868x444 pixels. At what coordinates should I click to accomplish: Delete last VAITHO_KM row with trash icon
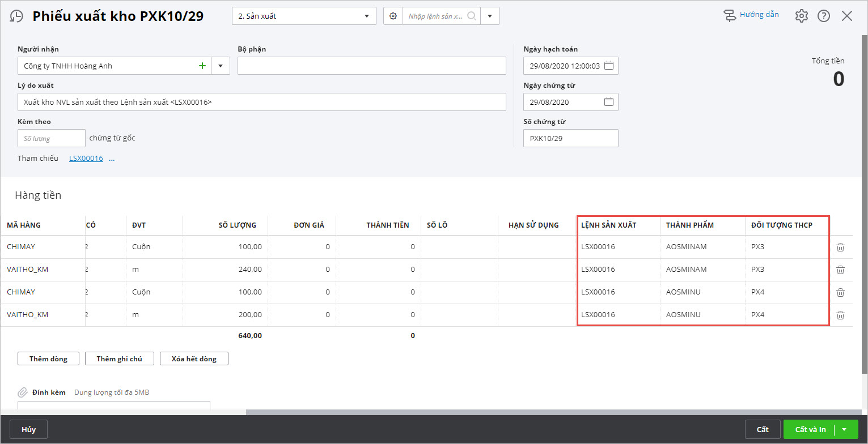pos(840,315)
